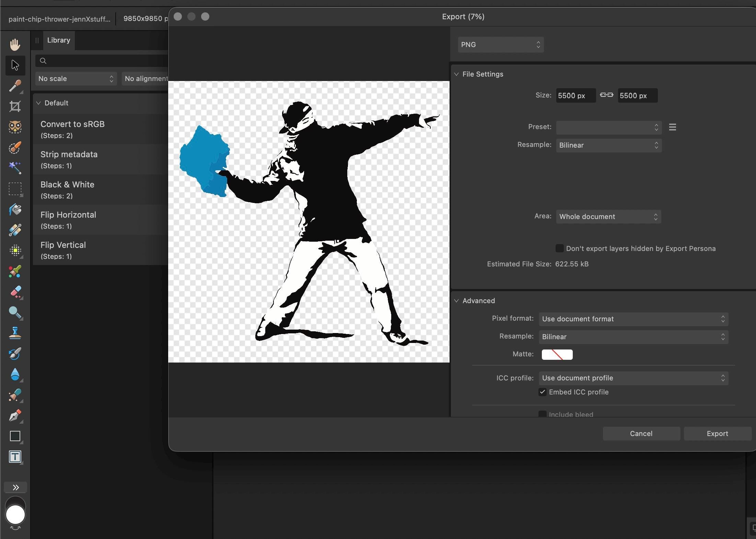
Task: Open the ICC profile dropdown
Action: pyautogui.click(x=633, y=378)
